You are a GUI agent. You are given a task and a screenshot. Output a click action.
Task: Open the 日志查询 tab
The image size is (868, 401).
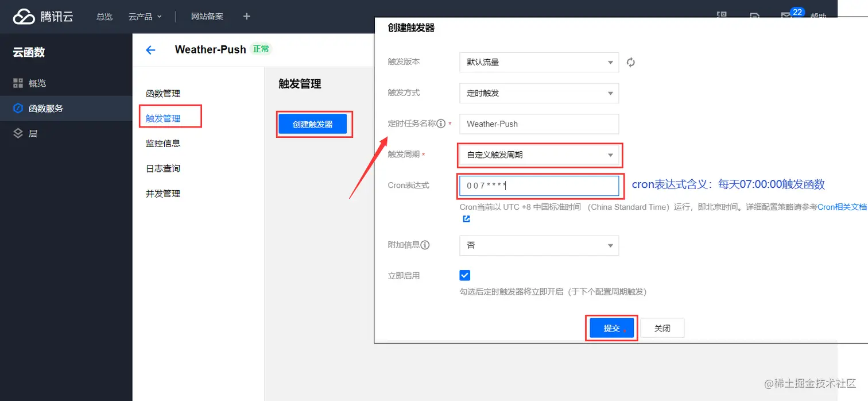click(x=163, y=168)
